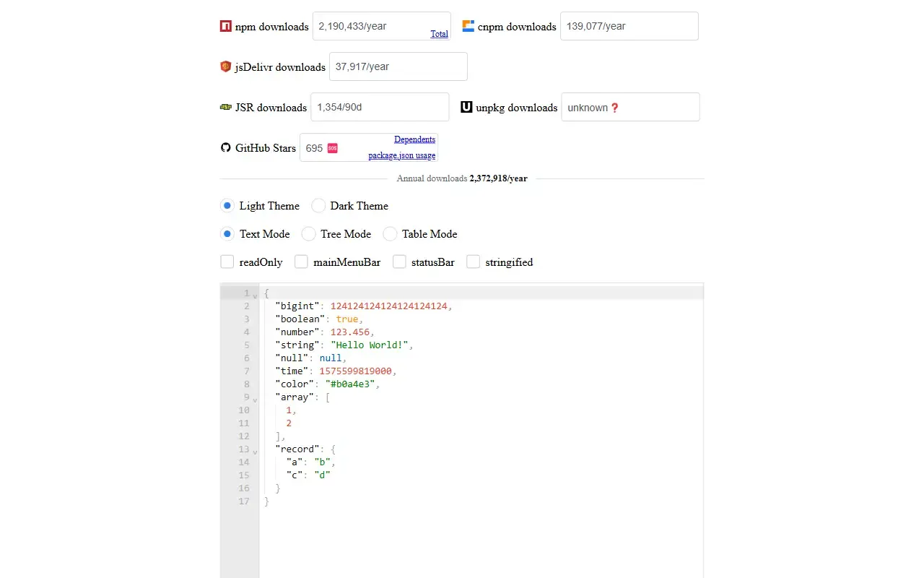This screenshot has height=578, width=924.
Task: Enable the statusBar checkbox
Action: pos(399,262)
